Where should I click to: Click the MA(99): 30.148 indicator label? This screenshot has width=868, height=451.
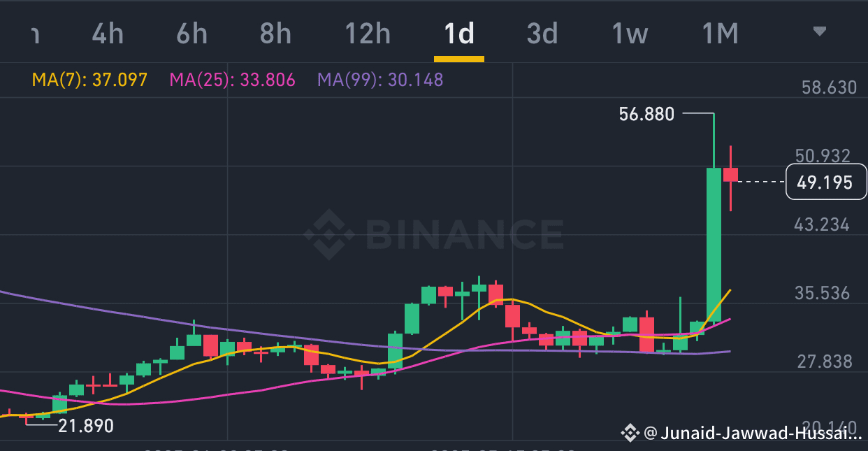click(x=380, y=80)
